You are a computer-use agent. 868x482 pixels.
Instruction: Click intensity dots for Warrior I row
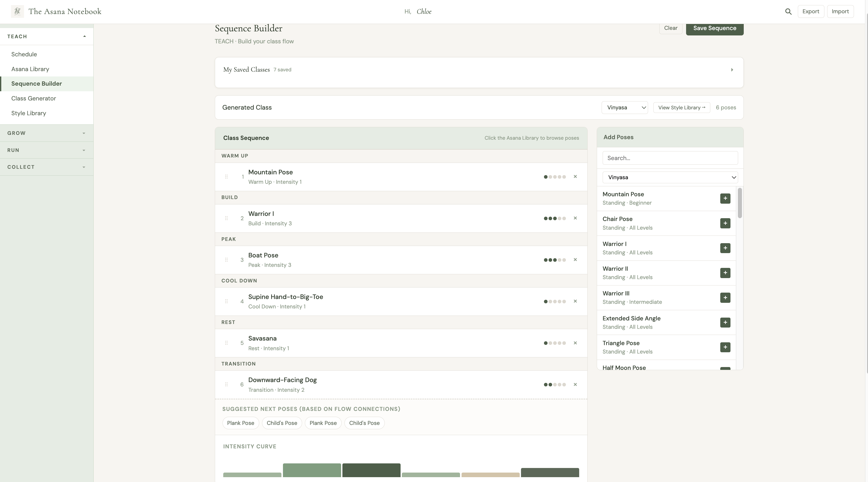pos(555,218)
